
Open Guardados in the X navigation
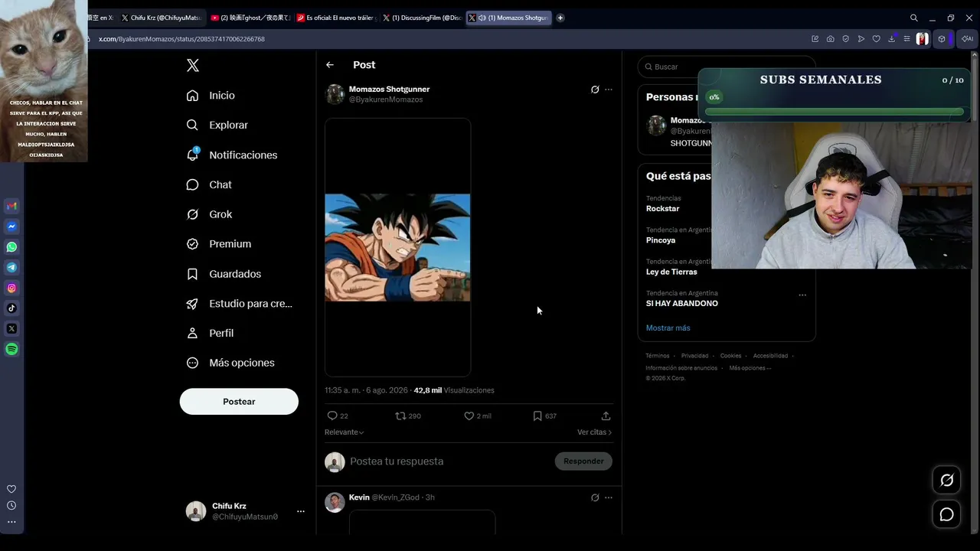click(x=224, y=274)
